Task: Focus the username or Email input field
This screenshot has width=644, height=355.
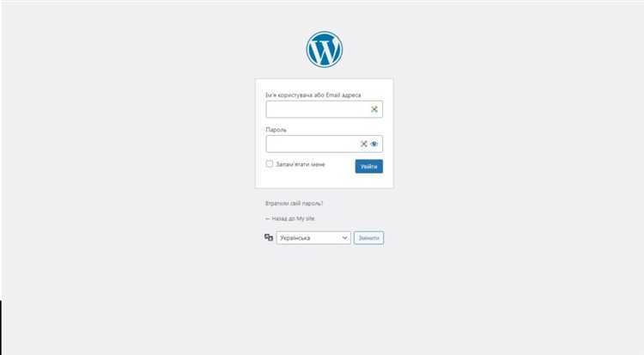Action: 324,109
